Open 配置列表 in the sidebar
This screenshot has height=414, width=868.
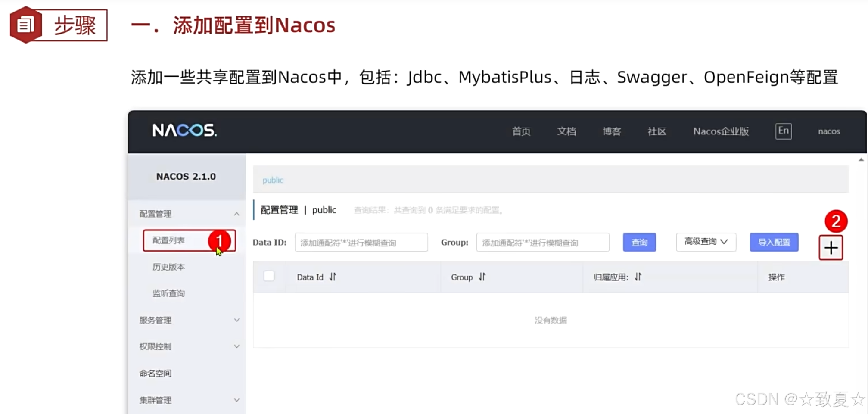click(x=189, y=240)
